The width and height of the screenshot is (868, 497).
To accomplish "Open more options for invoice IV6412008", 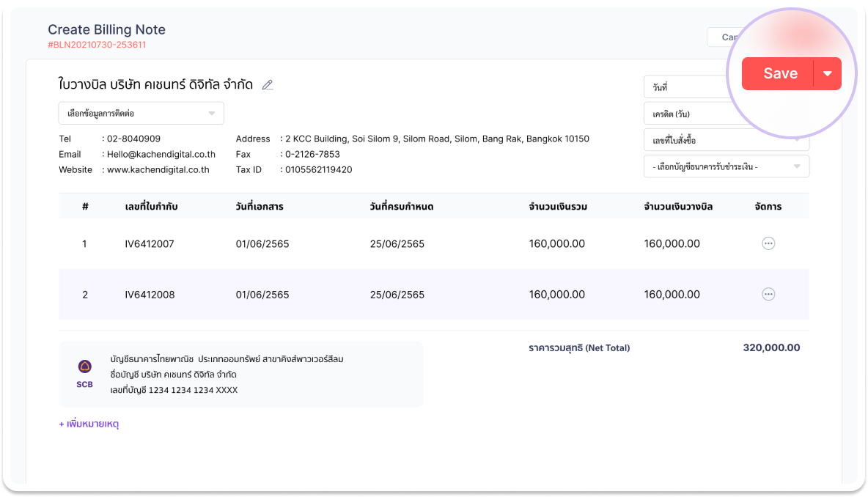I will pyautogui.click(x=768, y=294).
